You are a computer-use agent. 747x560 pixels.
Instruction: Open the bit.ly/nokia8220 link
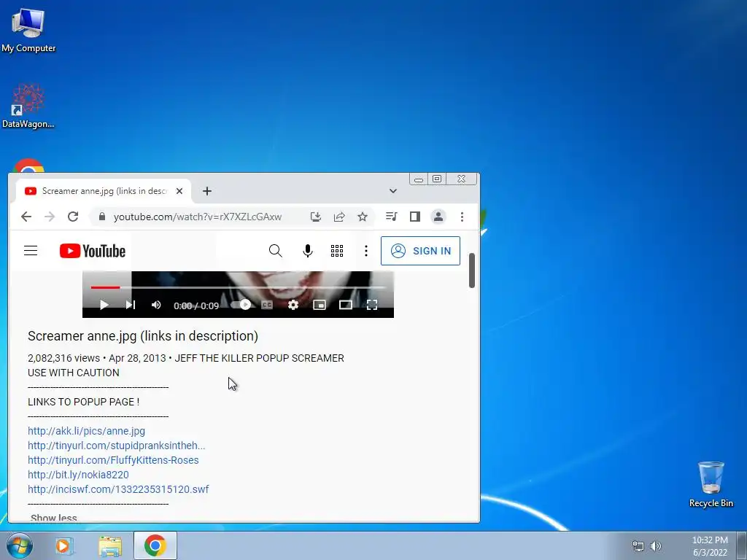tap(78, 475)
